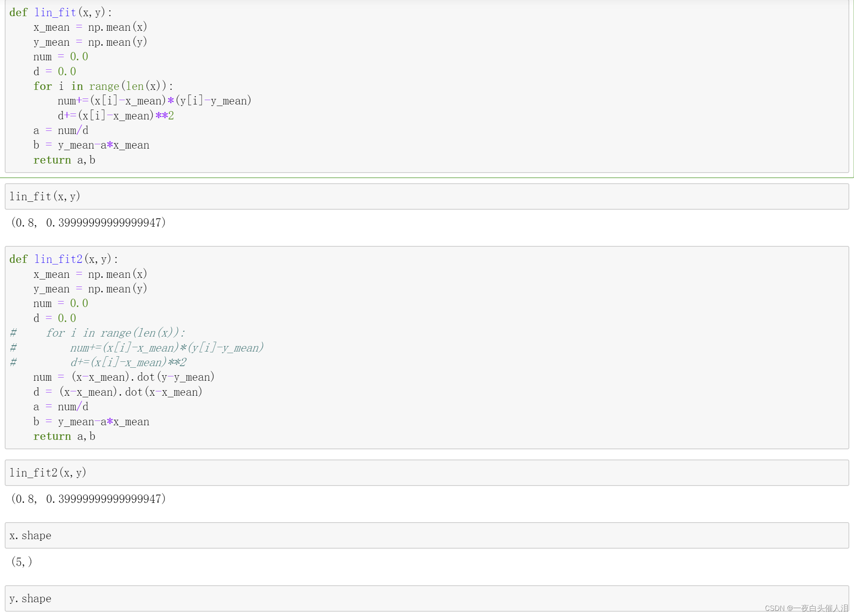The width and height of the screenshot is (854, 616).
Task: Click 'num = 0.0' in the lin_fit cell
Action: point(61,57)
